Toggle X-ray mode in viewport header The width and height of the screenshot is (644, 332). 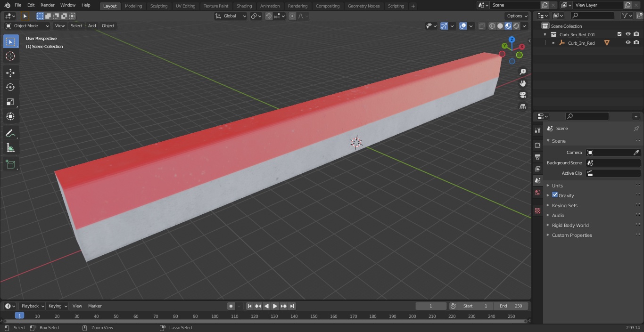pos(481,26)
